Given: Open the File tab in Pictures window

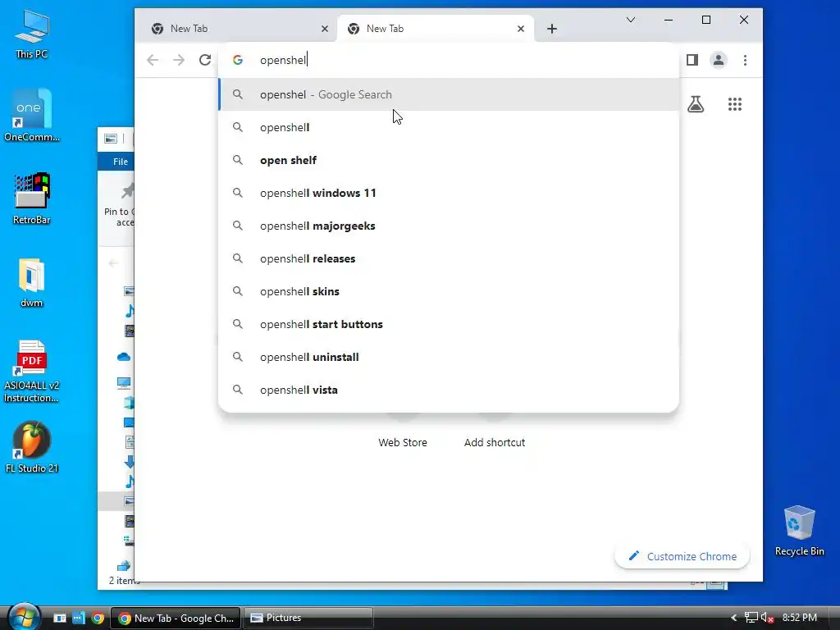Looking at the screenshot, I should (x=120, y=162).
